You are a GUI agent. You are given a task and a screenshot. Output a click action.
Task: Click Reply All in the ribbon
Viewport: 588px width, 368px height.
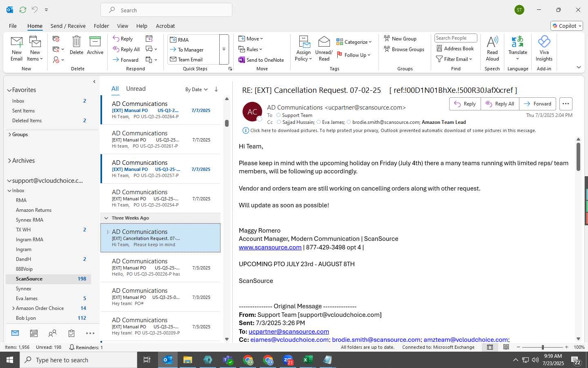pyautogui.click(x=126, y=49)
